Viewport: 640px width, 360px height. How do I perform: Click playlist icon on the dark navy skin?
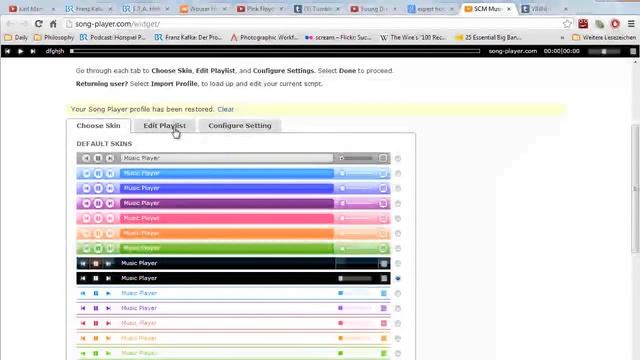point(384,264)
